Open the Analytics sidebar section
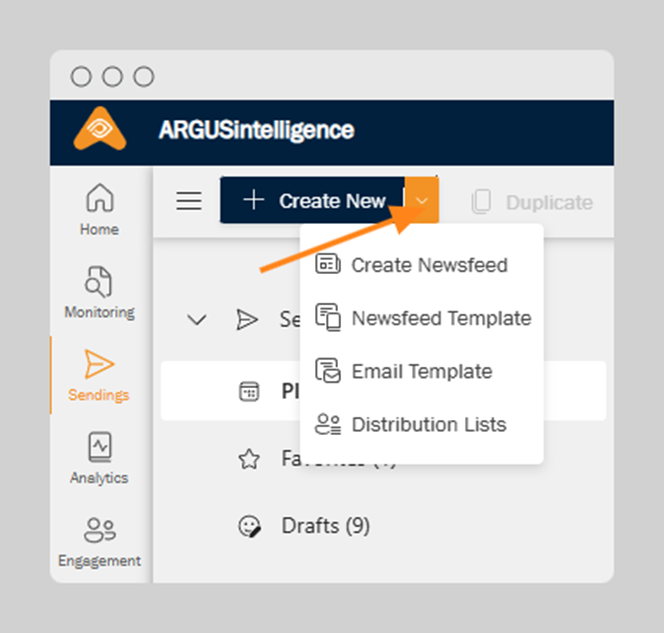The height and width of the screenshot is (633, 664). pyautogui.click(x=99, y=457)
